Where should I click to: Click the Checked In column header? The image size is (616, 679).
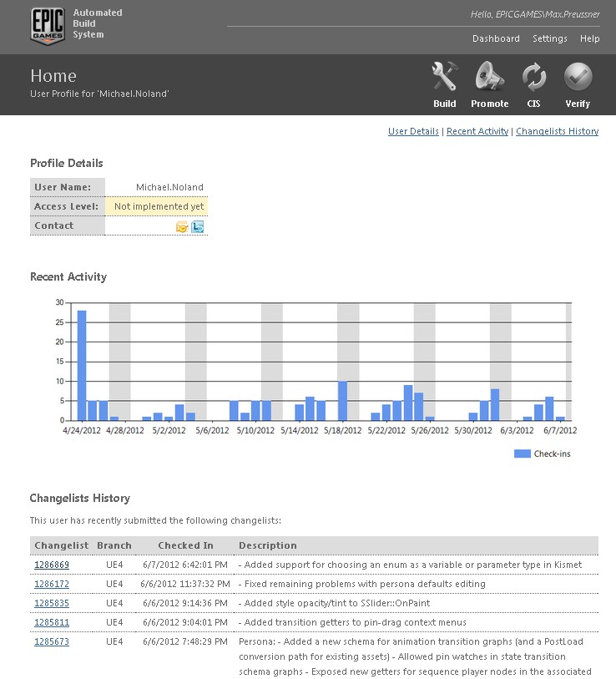click(x=185, y=545)
